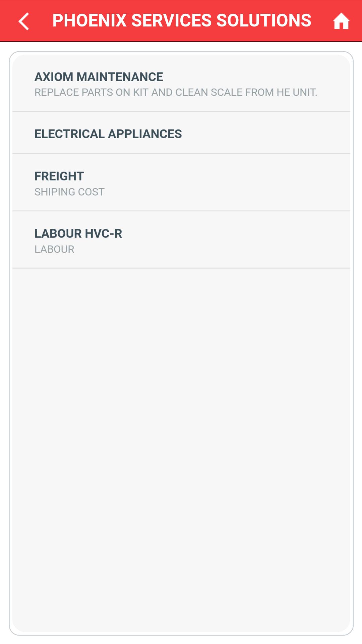Tap the word Phoenix in header

point(89,20)
